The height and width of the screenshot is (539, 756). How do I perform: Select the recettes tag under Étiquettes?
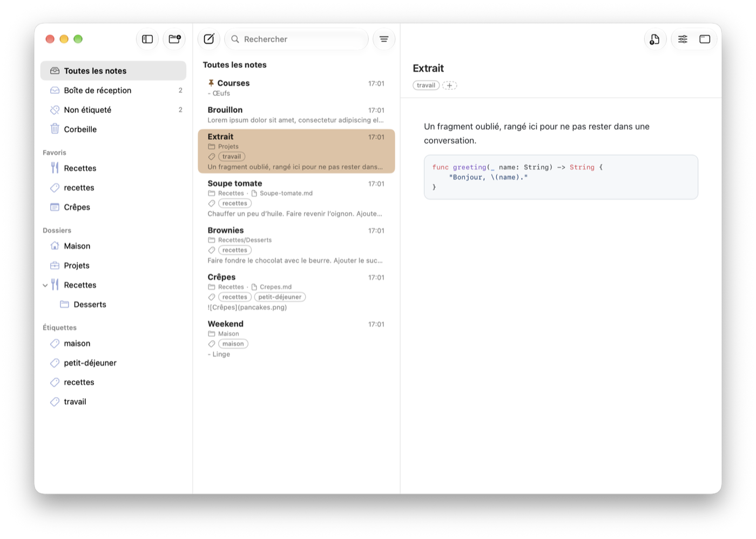[113, 382]
